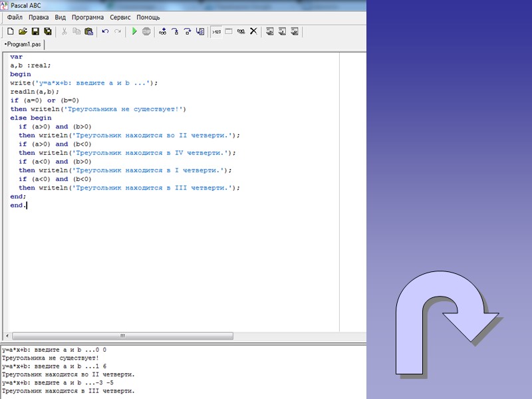Open the Файл menu
This screenshot has height=399, width=532.
point(15,17)
